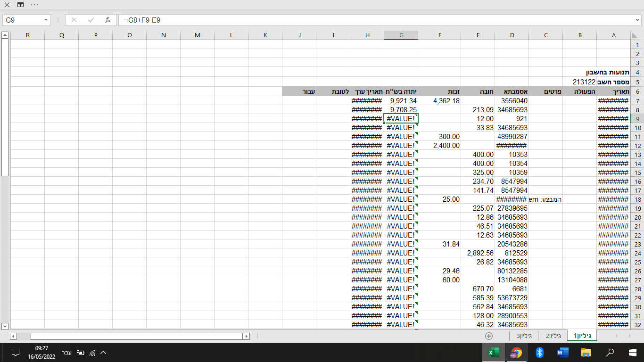644x362 pixels.
Task: Select the debit cell 2,892.56
Action: click(x=479, y=253)
